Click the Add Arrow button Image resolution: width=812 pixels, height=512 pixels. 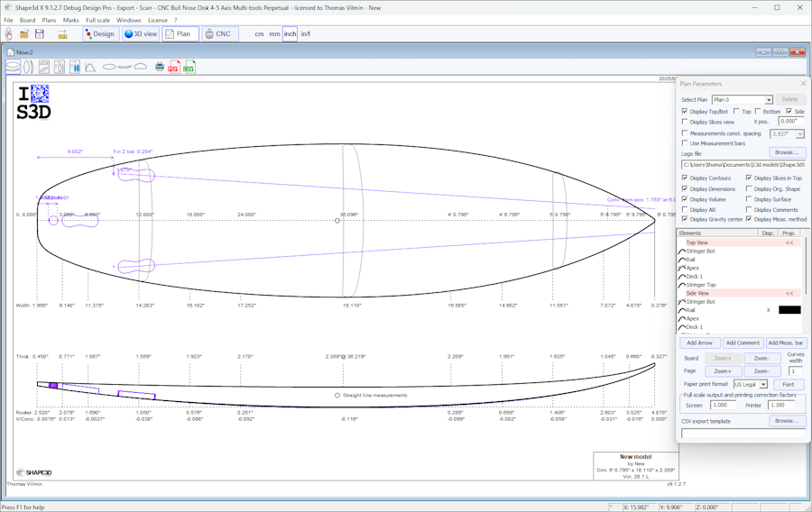[x=699, y=343]
